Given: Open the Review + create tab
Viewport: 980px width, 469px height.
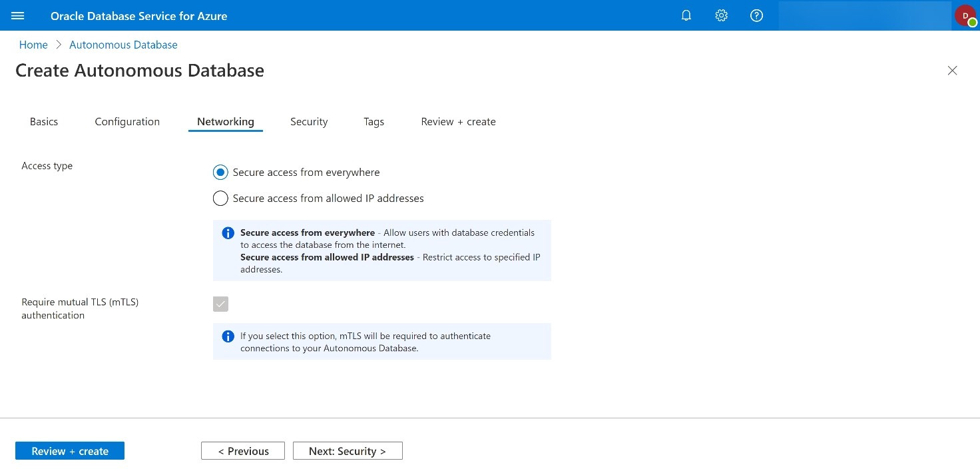Looking at the screenshot, I should [x=458, y=122].
